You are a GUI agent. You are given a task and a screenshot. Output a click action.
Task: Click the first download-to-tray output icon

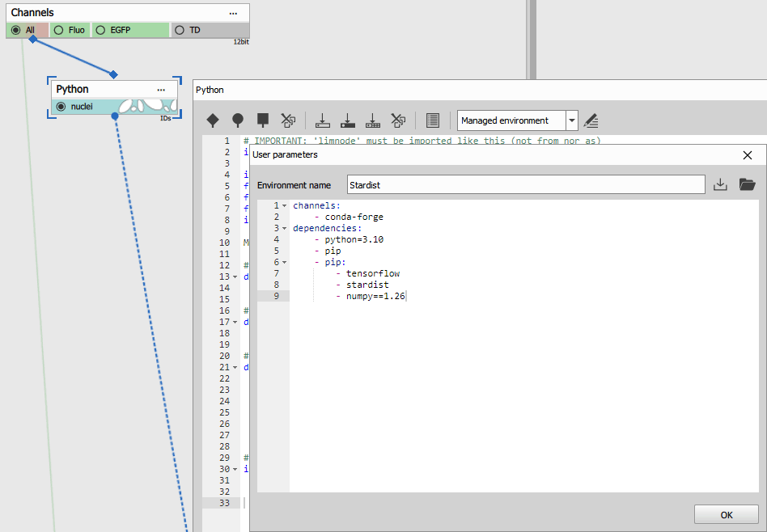coord(322,120)
